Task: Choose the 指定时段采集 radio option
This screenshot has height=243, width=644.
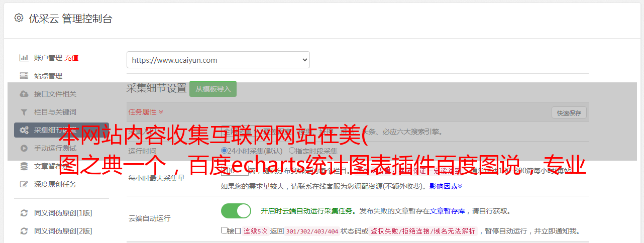Action: pyautogui.click(x=292, y=151)
